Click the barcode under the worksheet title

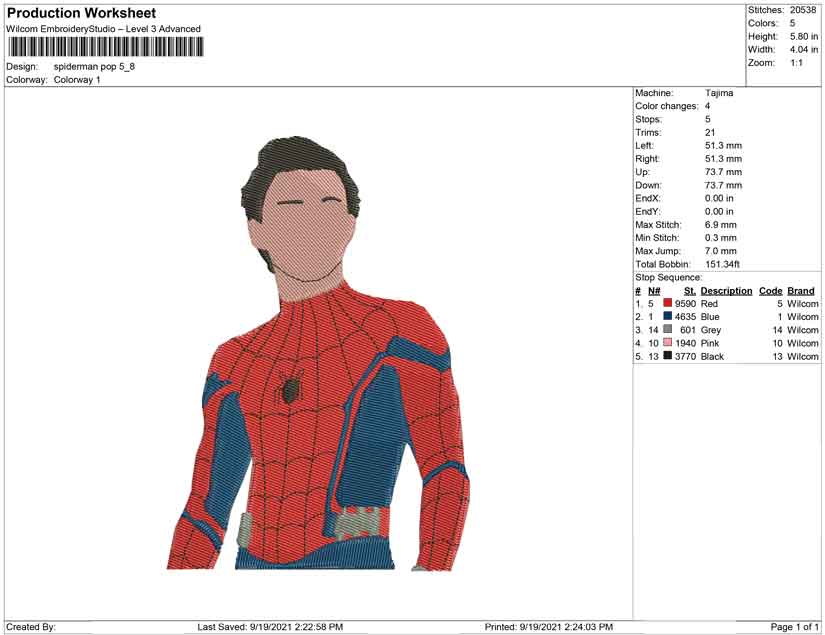point(105,47)
